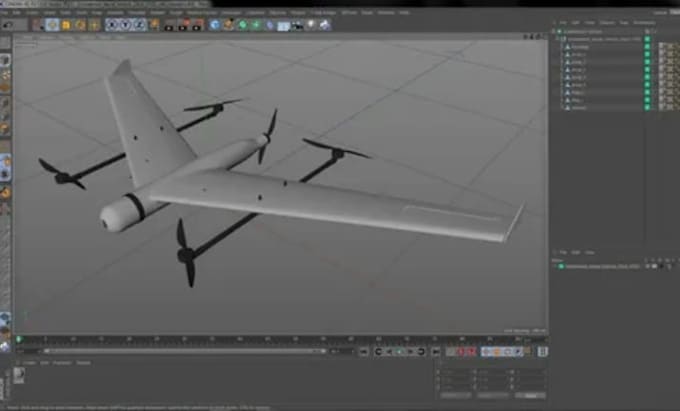The height and width of the screenshot is (411, 680).
Task: Select the layer row in the lower right manager
Action: coord(603,266)
